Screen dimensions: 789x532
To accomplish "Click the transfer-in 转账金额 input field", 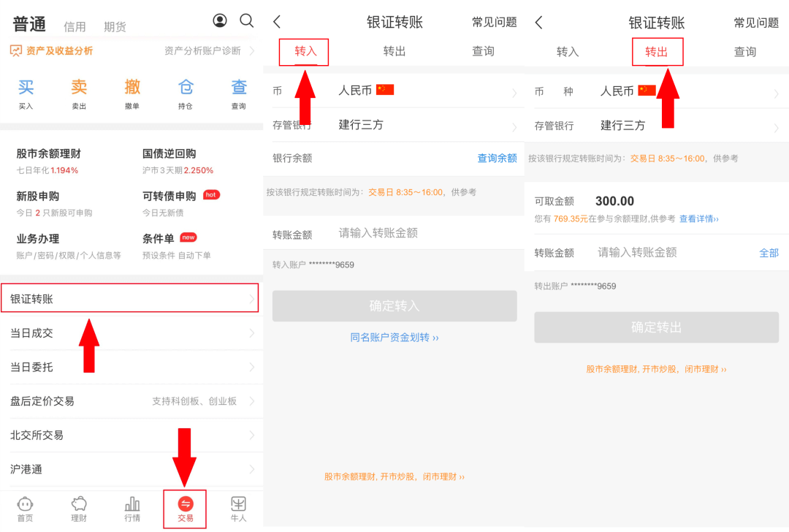I will click(x=424, y=233).
